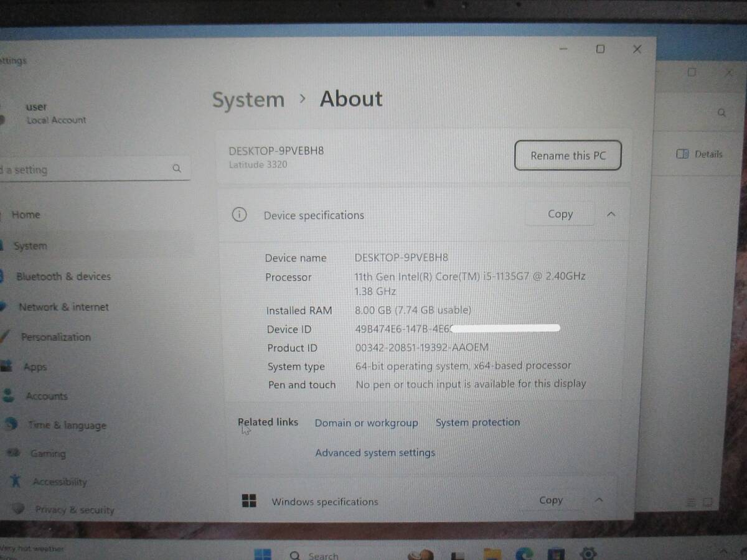This screenshot has width=747, height=560.
Task: Click the Rename this PC button
Action: tap(568, 156)
